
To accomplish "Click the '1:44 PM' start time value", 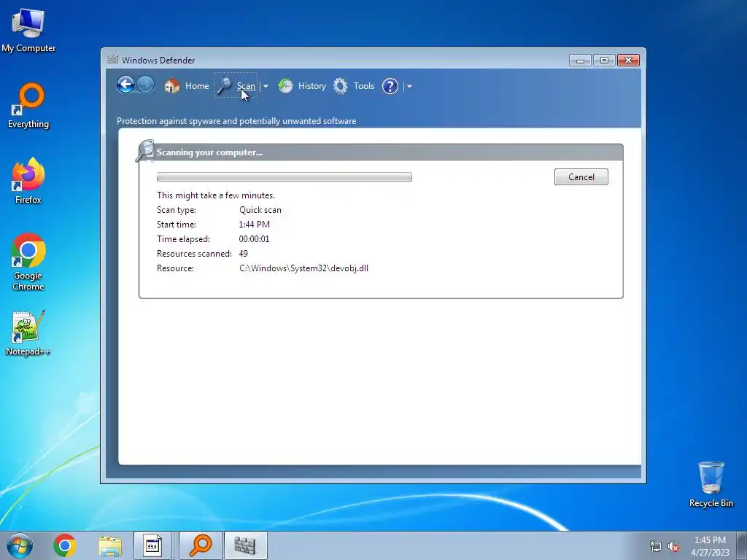I will [254, 225].
